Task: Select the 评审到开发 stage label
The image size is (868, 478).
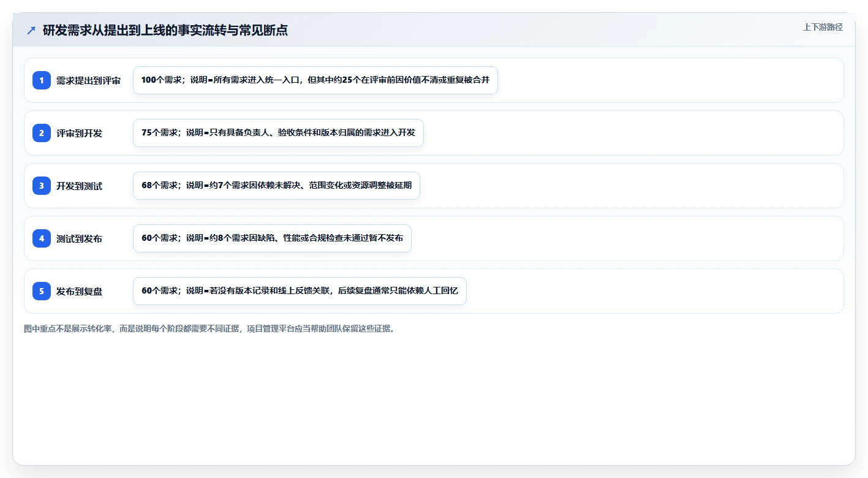Action: [x=79, y=134]
